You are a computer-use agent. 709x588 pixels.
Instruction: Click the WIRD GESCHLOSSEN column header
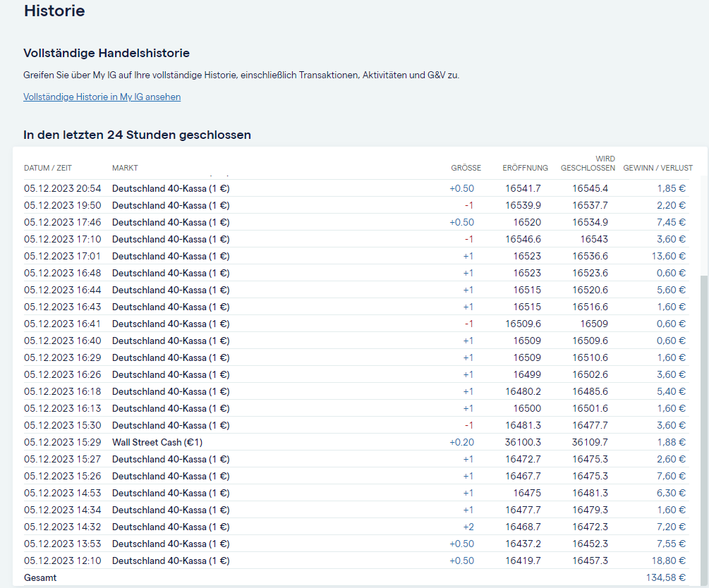[588, 164]
